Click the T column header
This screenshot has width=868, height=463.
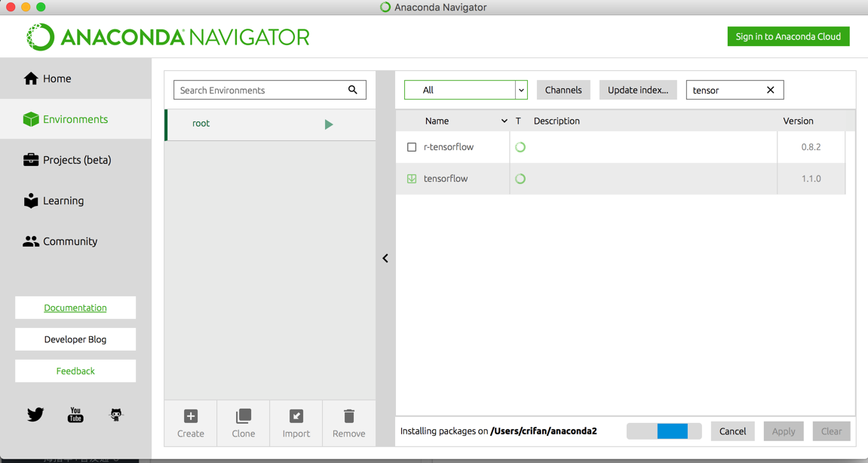tap(518, 121)
